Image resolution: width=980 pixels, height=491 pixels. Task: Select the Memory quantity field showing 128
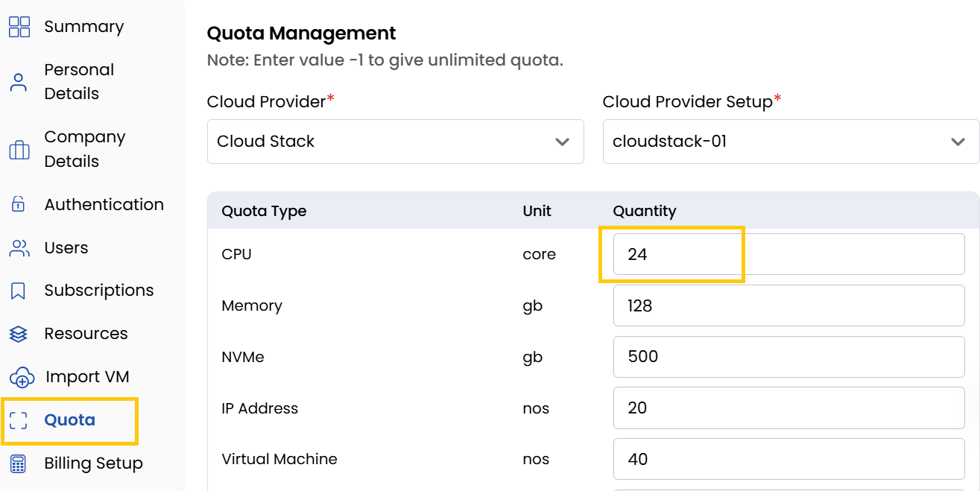tap(788, 305)
